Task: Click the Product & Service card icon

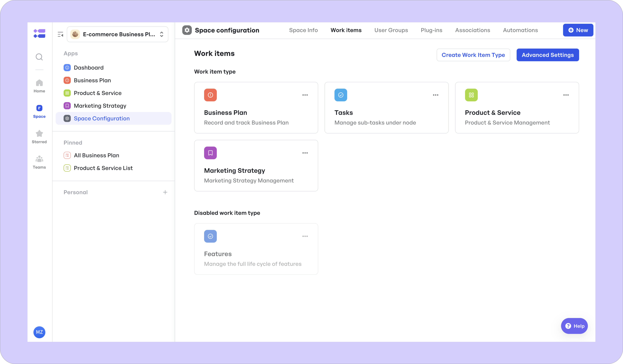Action: [471, 95]
